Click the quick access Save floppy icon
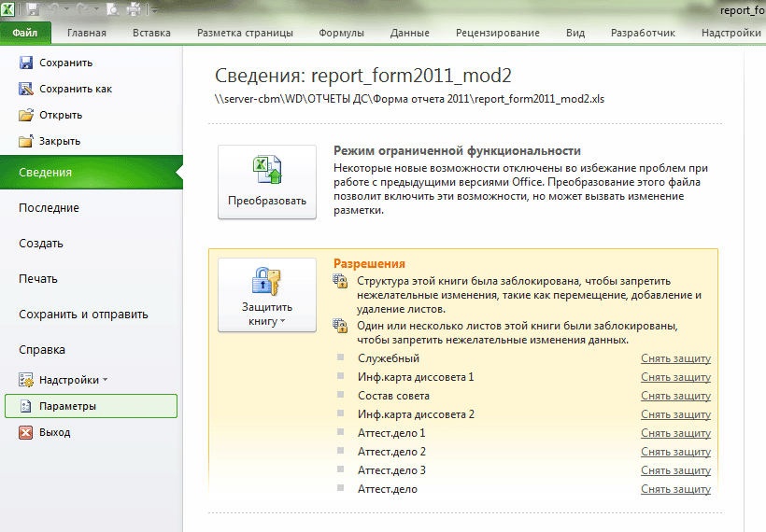The height and width of the screenshot is (532, 766). click(x=33, y=8)
